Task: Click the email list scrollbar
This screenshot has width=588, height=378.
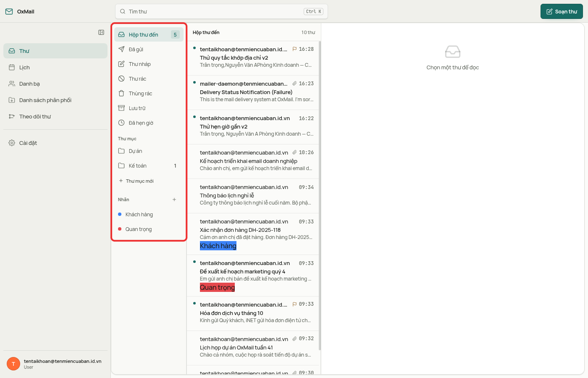Action: click(320, 196)
